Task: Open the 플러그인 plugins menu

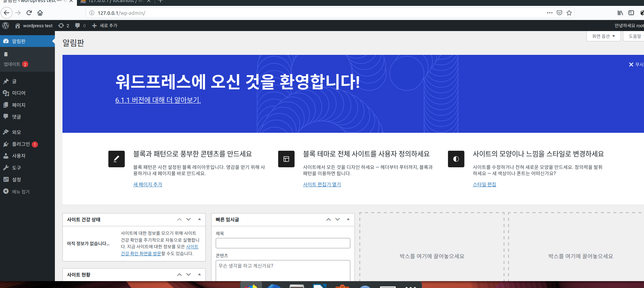Action: click(x=27, y=144)
